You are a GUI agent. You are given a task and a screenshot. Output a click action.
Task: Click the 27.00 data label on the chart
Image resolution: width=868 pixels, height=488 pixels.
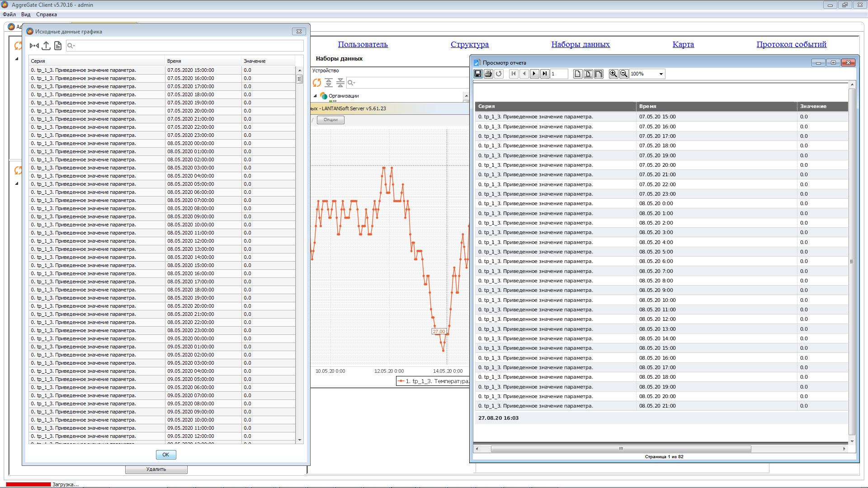439,331
